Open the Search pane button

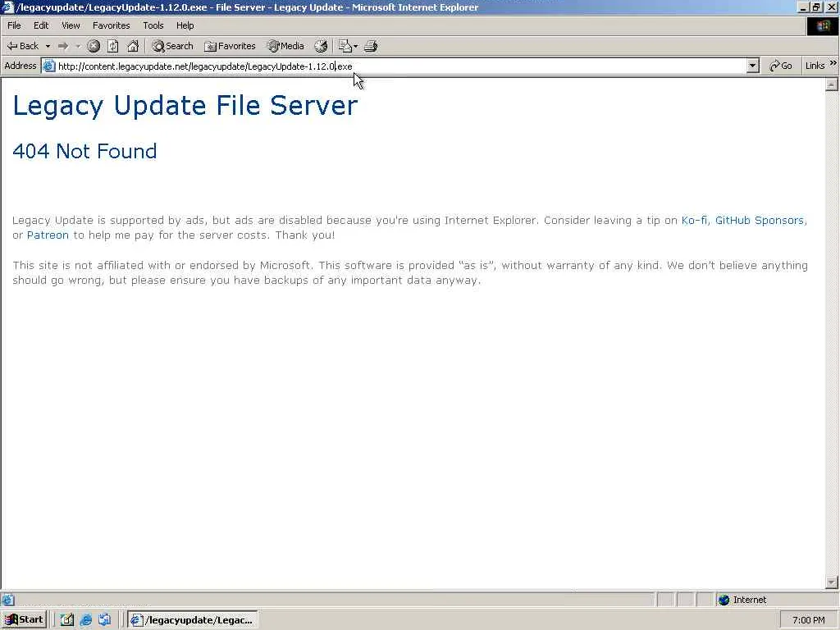click(x=172, y=46)
